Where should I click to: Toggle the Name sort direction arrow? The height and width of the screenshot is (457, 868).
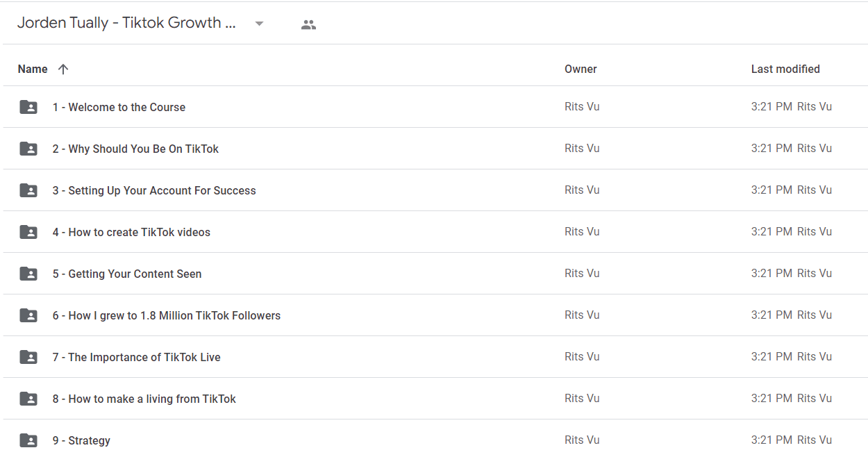click(63, 69)
